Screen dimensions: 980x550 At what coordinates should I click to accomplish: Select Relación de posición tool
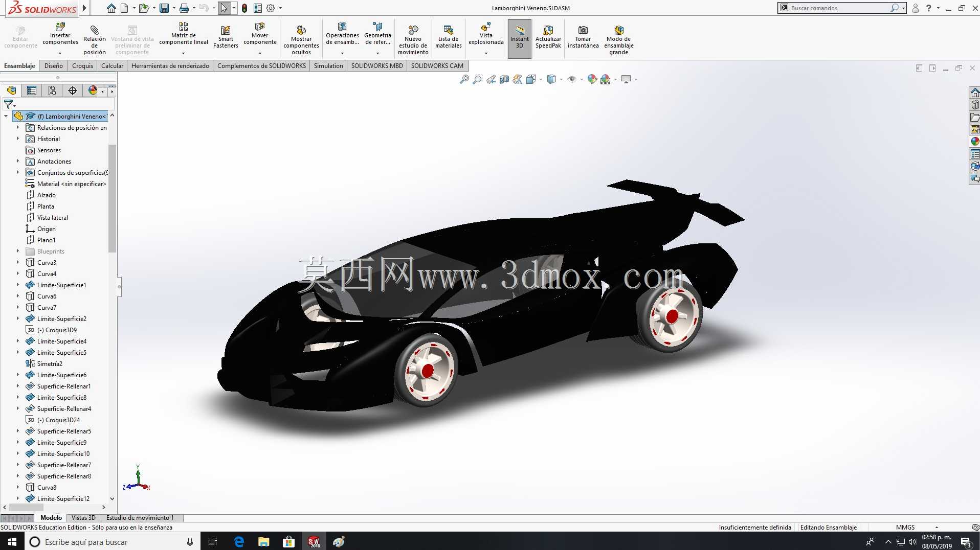(x=95, y=39)
